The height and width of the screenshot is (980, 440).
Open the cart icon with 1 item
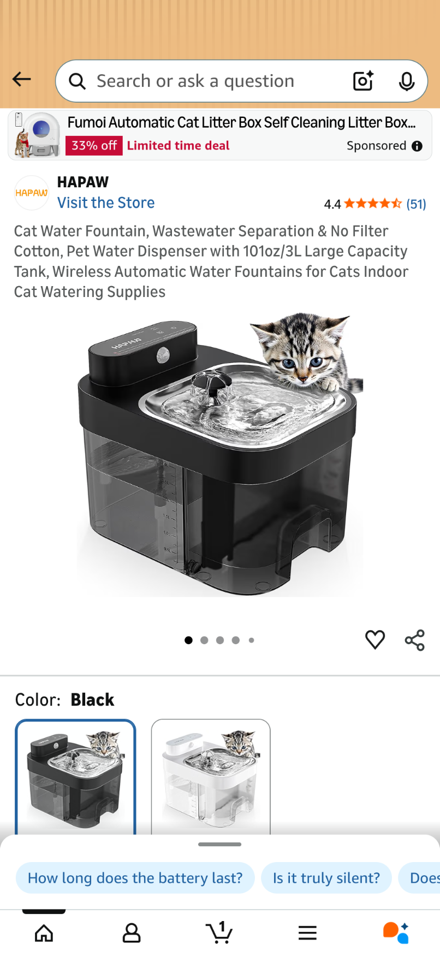coord(219,933)
